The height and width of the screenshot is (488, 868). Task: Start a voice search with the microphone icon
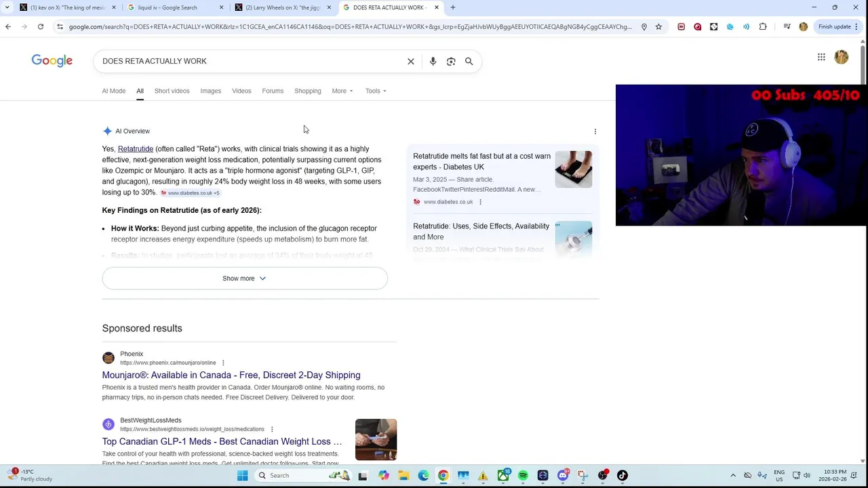433,61
